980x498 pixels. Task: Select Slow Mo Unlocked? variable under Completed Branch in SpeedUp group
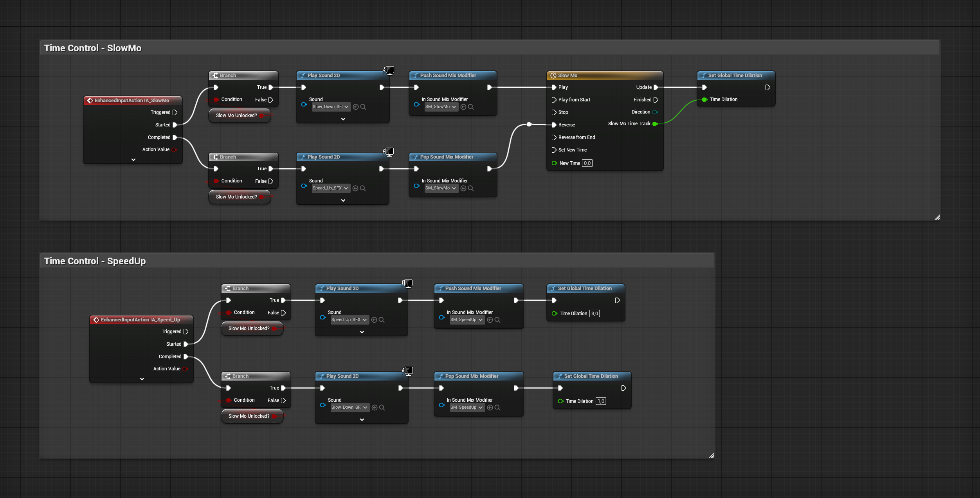tap(252, 416)
